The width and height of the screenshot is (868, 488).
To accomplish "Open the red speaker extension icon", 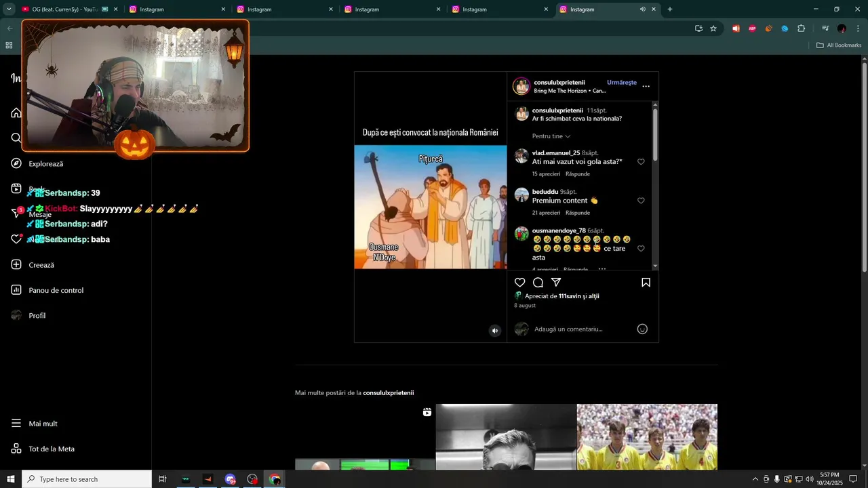I will click(736, 28).
